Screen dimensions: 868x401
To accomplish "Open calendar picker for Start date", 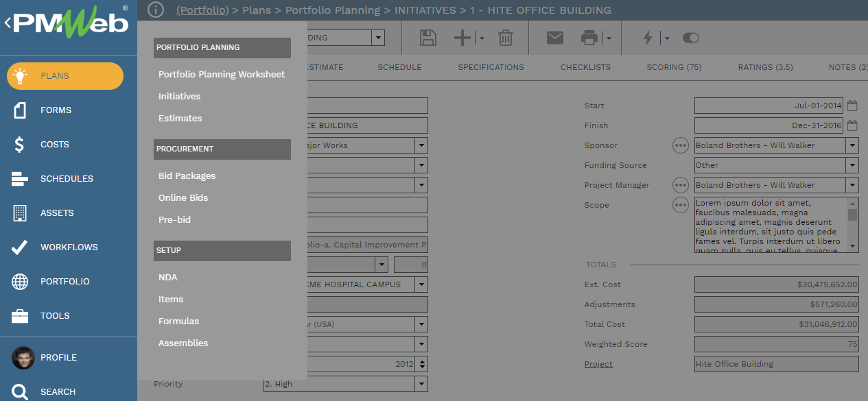I will coord(852,106).
